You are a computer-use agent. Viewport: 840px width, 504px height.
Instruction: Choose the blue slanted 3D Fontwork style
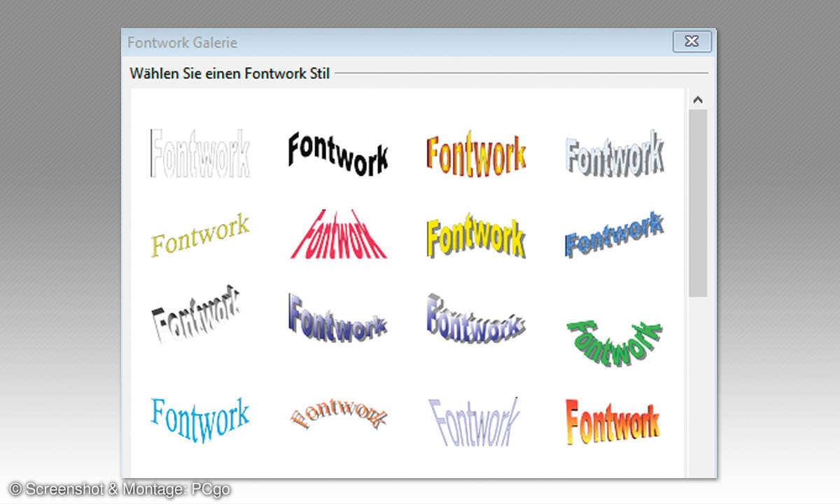click(615, 234)
